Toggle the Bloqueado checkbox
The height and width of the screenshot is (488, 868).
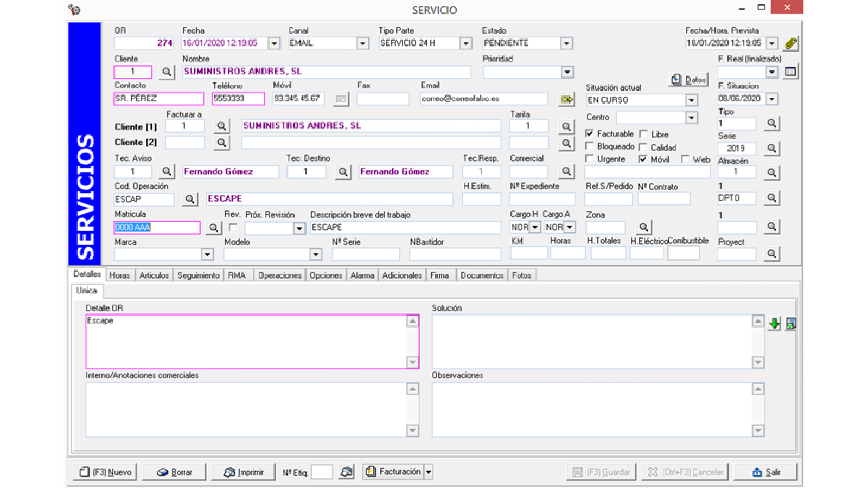[x=590, y=146]
